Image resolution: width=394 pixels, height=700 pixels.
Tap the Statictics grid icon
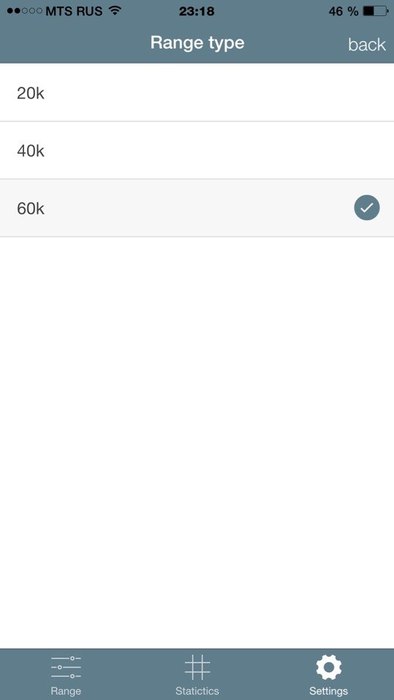pos(197,667)
